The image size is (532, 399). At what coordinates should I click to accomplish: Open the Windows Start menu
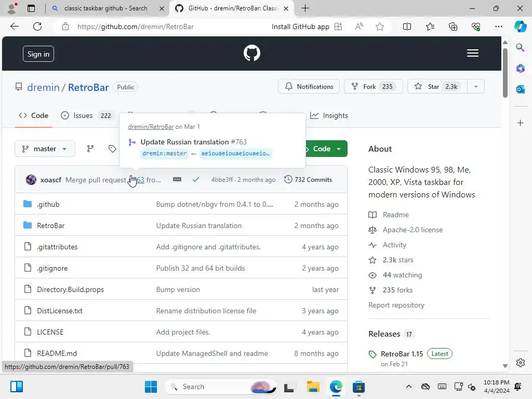coord(151,387)
